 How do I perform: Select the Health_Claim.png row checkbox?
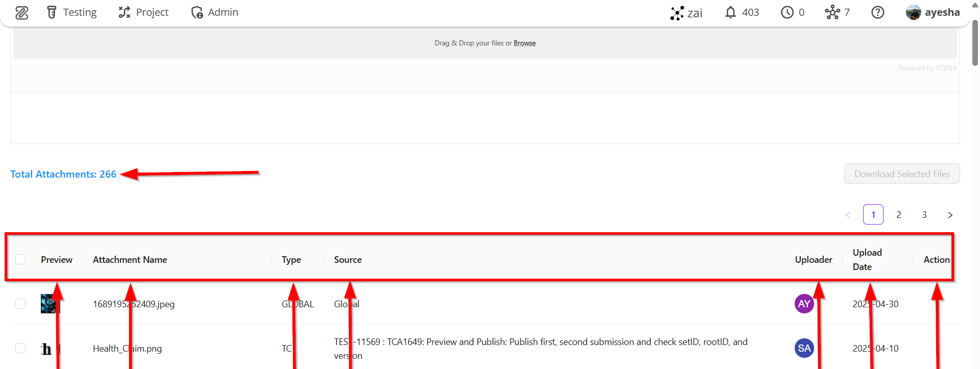20,348
